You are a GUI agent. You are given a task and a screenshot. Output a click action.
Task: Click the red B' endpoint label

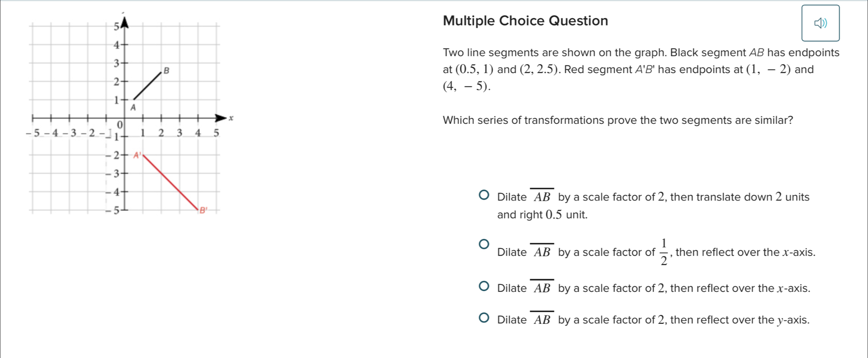tap(203, 211)
